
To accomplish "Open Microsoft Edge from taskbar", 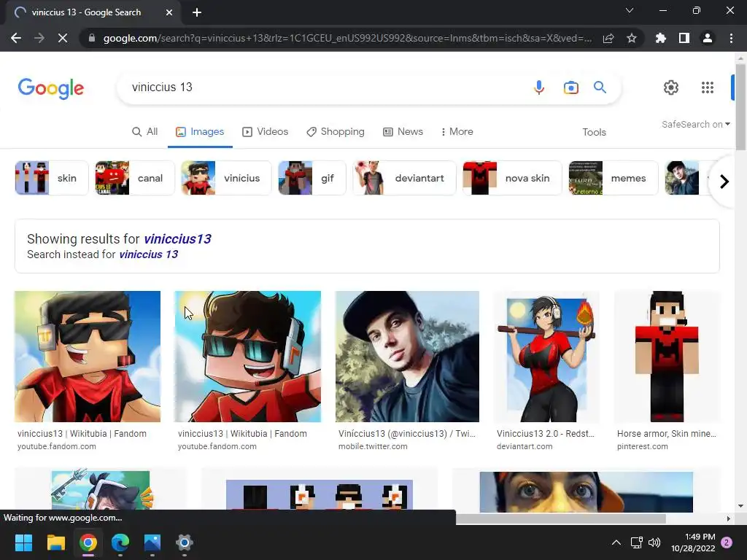I will 120,542.
